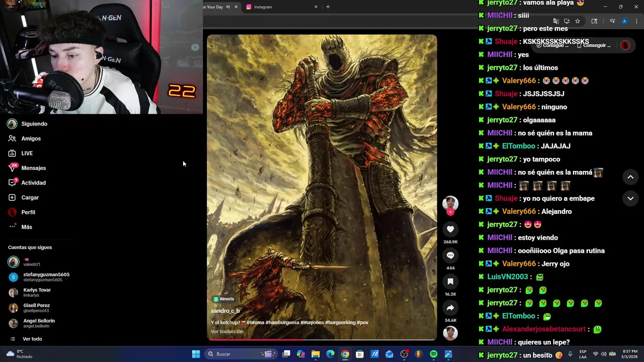This screenshot has width=644, height=362.
Task: Open the Chrome profile avatar
Action: [624, 21]
